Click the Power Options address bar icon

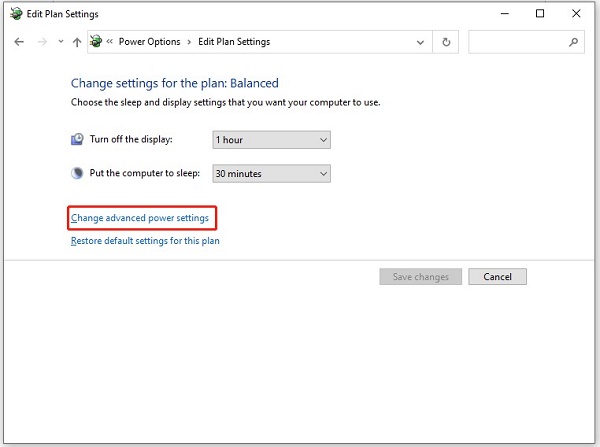[x=96, y=41]
